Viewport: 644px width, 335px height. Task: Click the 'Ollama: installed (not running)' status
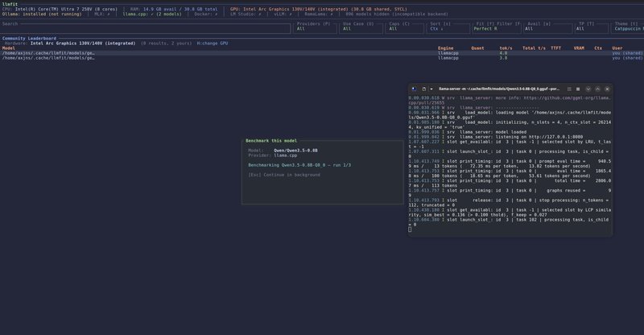pyautogui.click(x=42, y=14)
